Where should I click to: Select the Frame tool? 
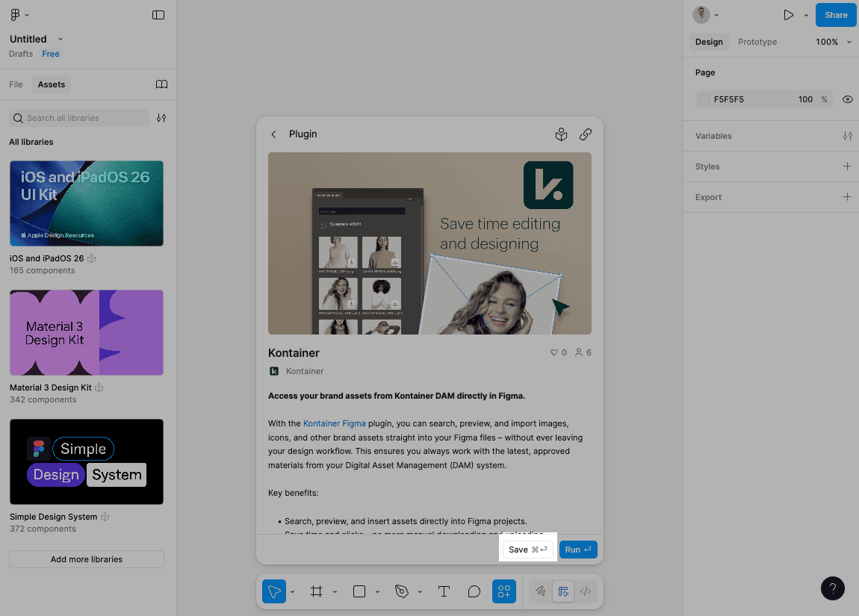[317, 591]
